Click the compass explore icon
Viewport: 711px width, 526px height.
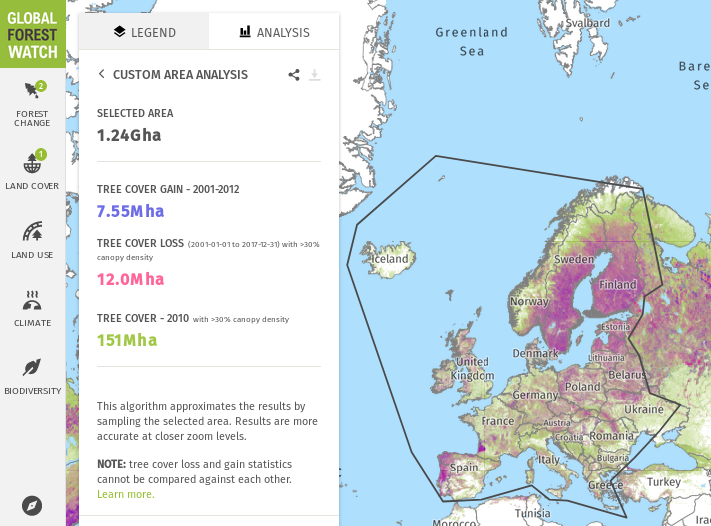(x=32, y=505)
